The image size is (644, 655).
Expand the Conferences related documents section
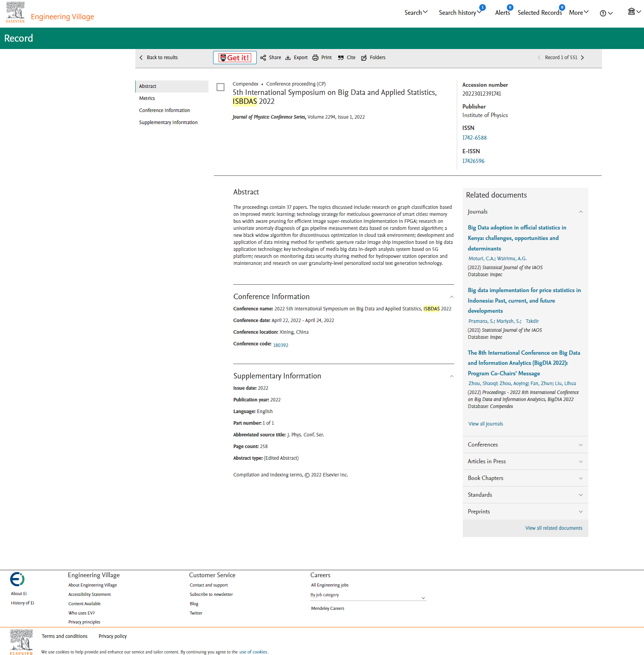(525, 445)
